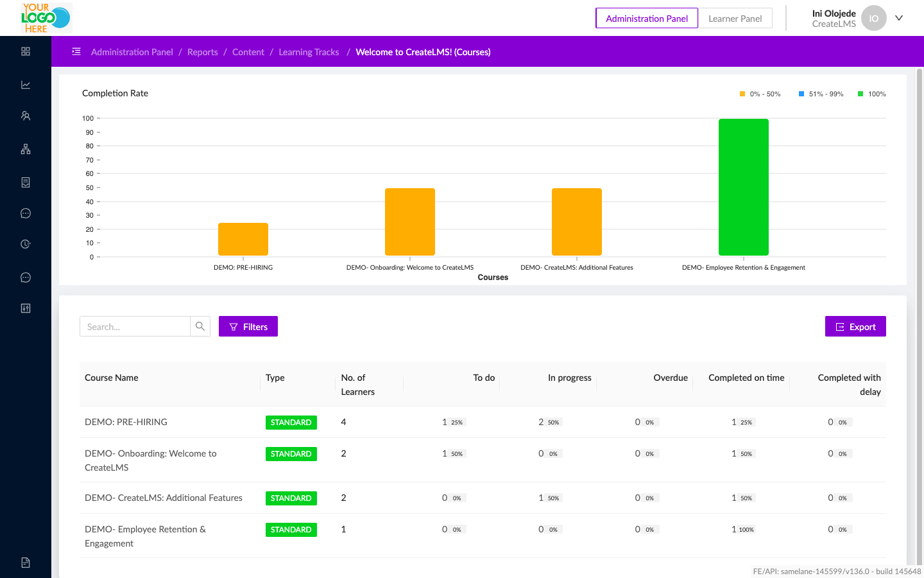Open the Users section in the sidebar
Viewport: 924px width, 578px height.
click(26, 115)
